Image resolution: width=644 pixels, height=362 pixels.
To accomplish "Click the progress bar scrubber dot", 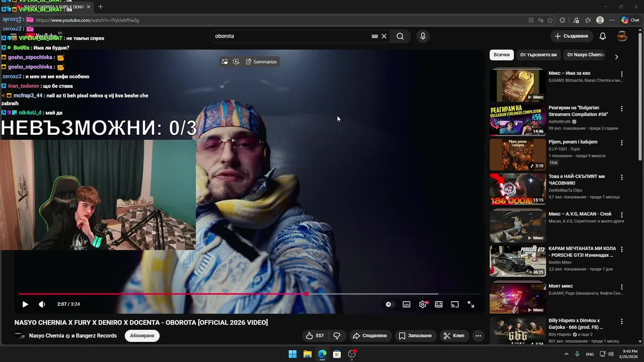I will (x=306, y=294).
